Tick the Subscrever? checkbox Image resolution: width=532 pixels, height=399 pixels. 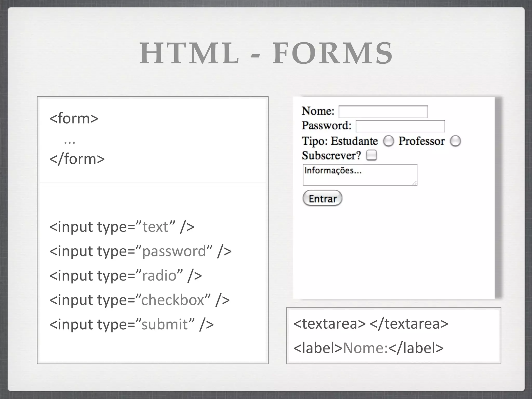tap(371, 155)
